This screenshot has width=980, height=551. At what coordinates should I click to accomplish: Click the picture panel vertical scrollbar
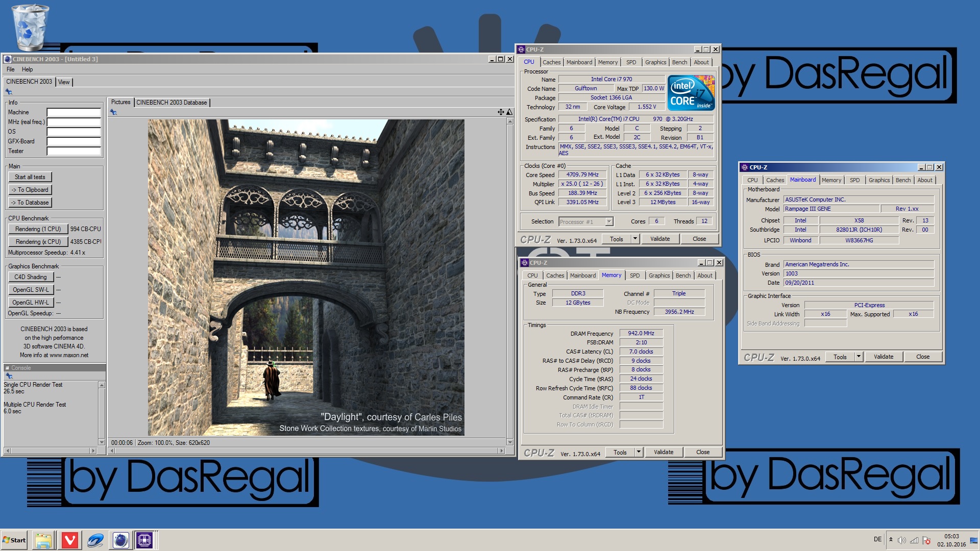pyautogui.click(x=510, y=282)
